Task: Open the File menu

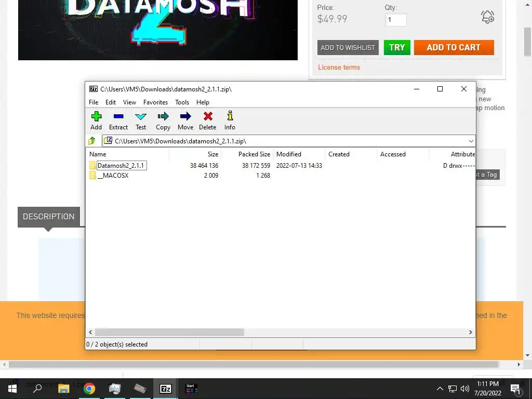Action: [x=94, y=102]
